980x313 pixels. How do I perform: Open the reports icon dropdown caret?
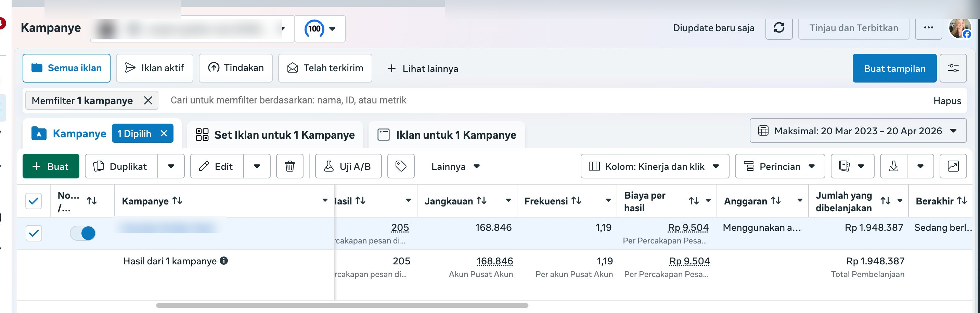[x=861, y=166]
